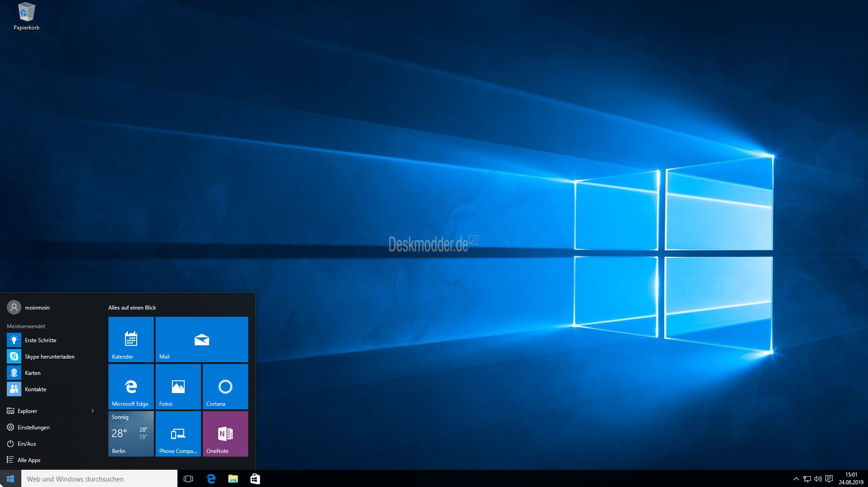The width and height of the screenshot is (868, 487).
Task: Show hidden tray icons arrow
Action: [x=796, y=479]
